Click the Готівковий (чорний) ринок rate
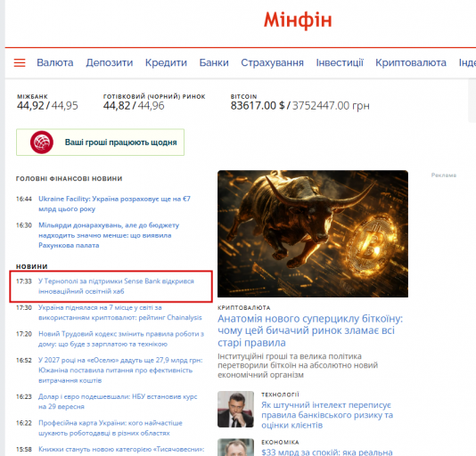The width and height of the screenshot is (476, 456). (134, 106)
